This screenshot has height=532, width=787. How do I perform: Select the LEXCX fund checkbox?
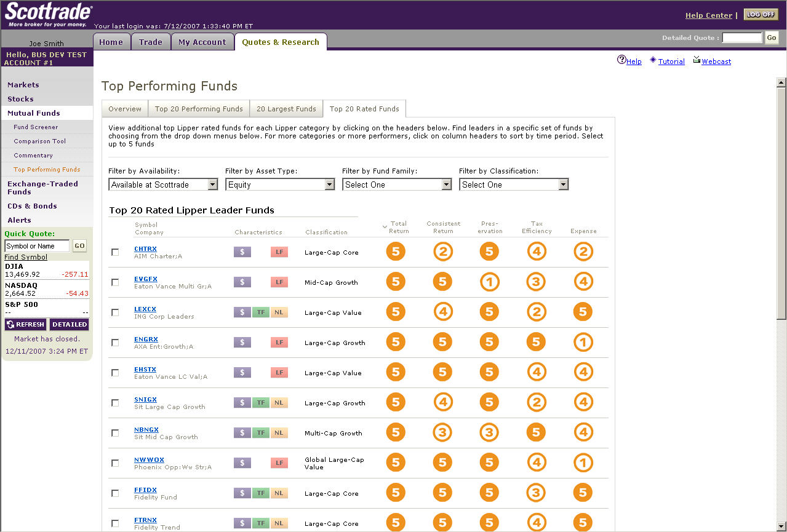click(x=115, y=312)
